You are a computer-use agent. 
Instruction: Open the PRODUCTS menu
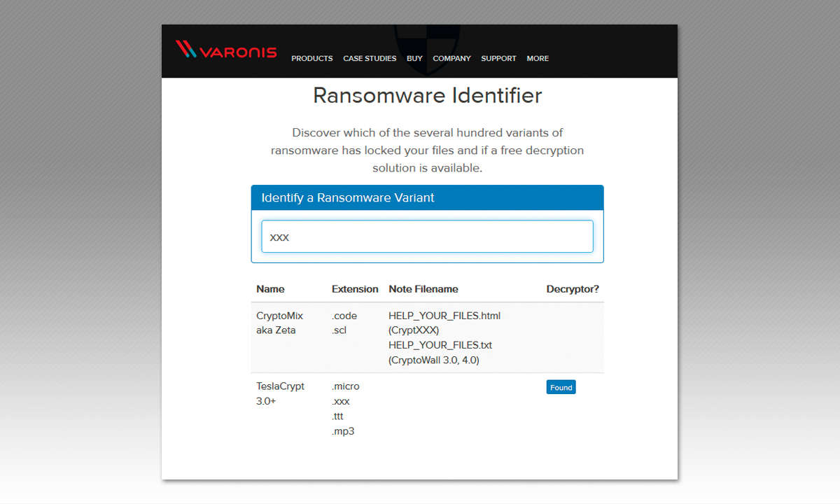[x=312, y=59]
